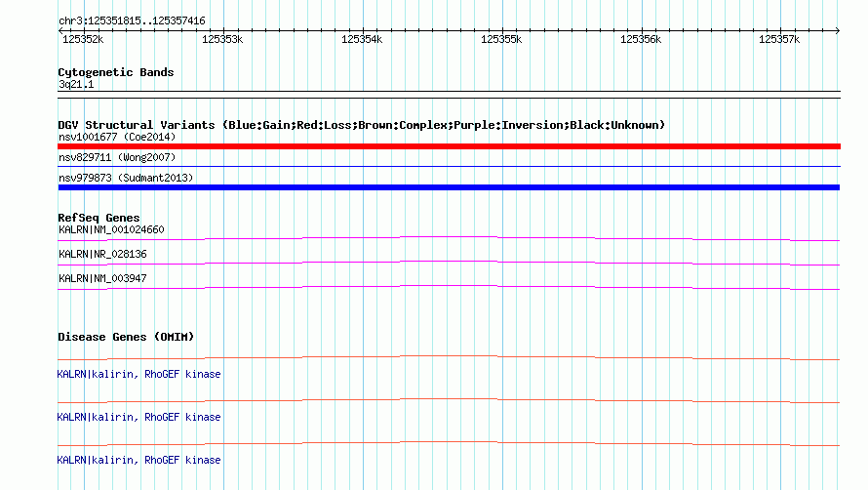Click the second orange OMIM gene line
Viewport: 868px width, 490px height.
coord(449,401)
